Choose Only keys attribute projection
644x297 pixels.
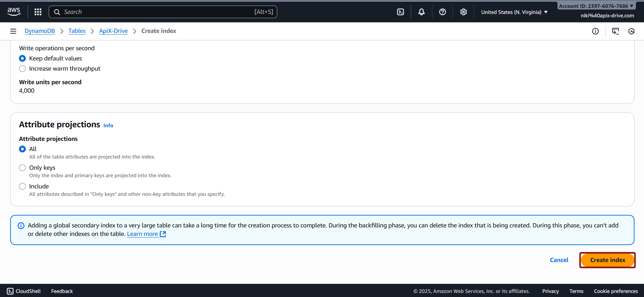(22, 168)
